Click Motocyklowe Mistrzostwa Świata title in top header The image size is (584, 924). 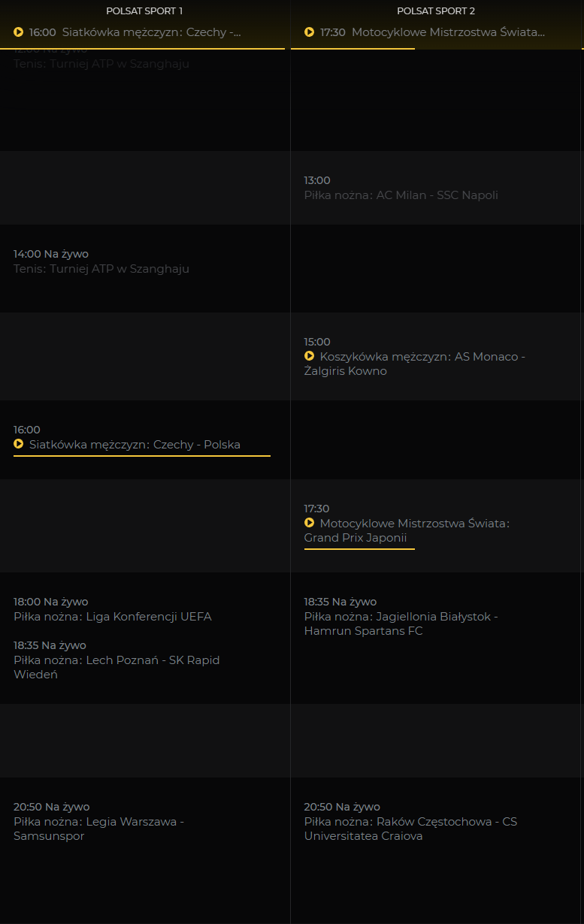(x=448, y=32)
